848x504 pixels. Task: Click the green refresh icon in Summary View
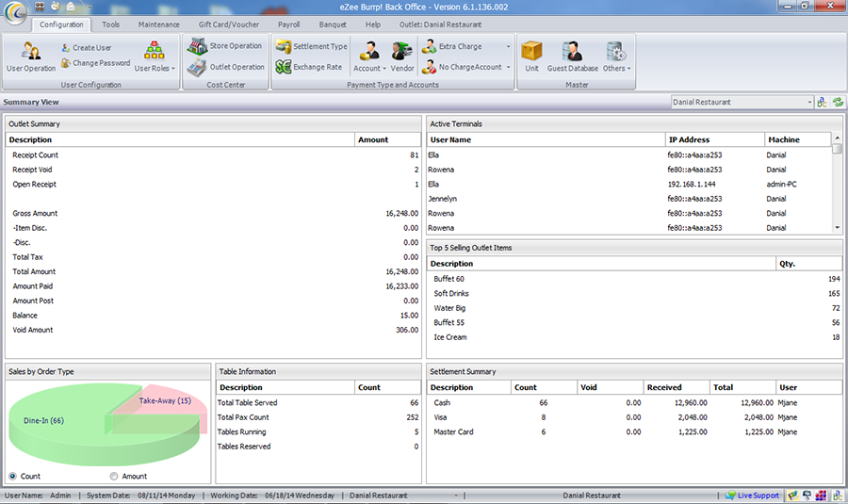tap(837, 102)
